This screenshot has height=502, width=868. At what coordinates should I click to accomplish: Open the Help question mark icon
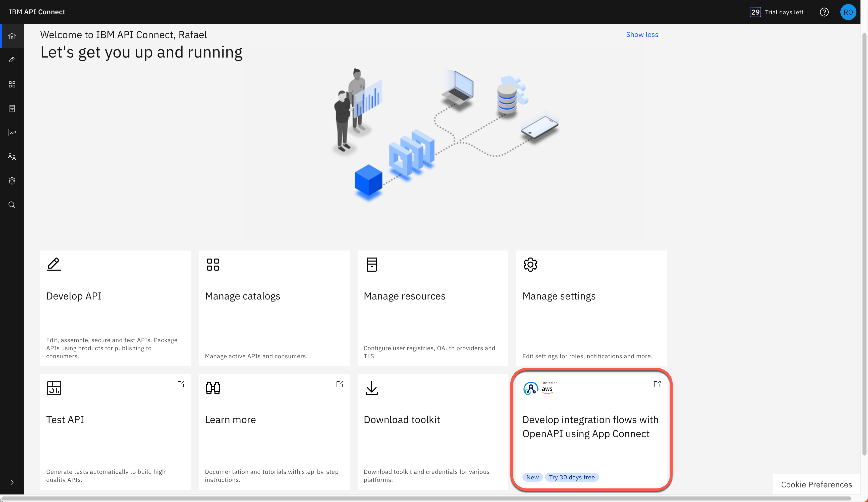coord(824,12)
